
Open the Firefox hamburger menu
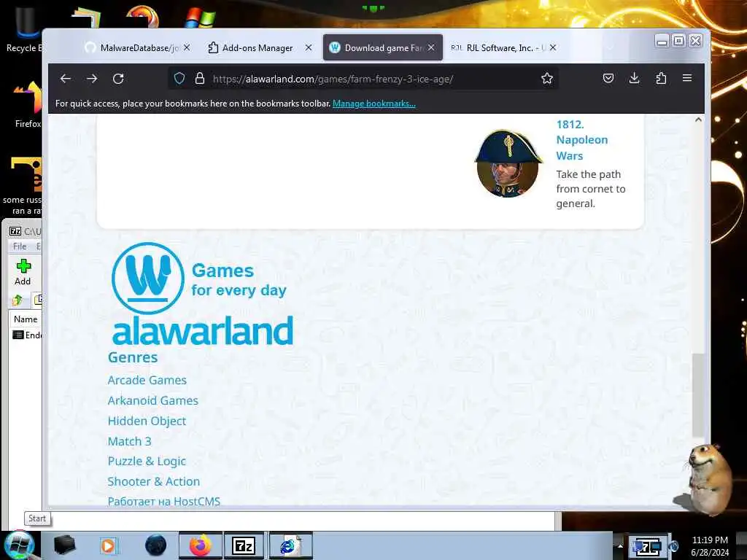687,77
